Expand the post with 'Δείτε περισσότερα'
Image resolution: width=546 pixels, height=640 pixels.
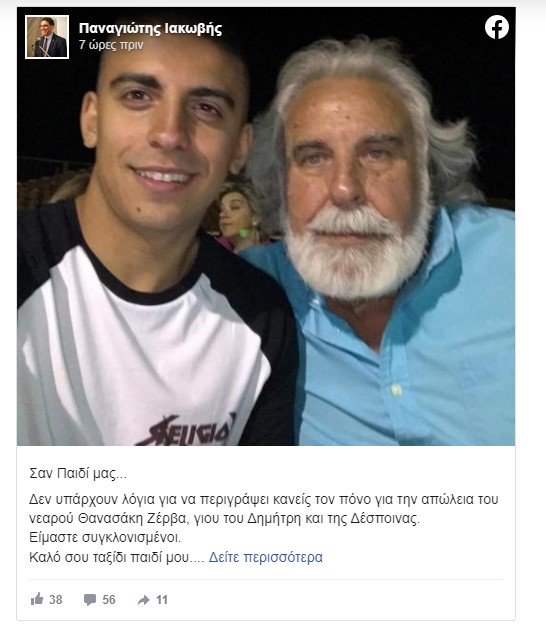click(x=266, y=557)
